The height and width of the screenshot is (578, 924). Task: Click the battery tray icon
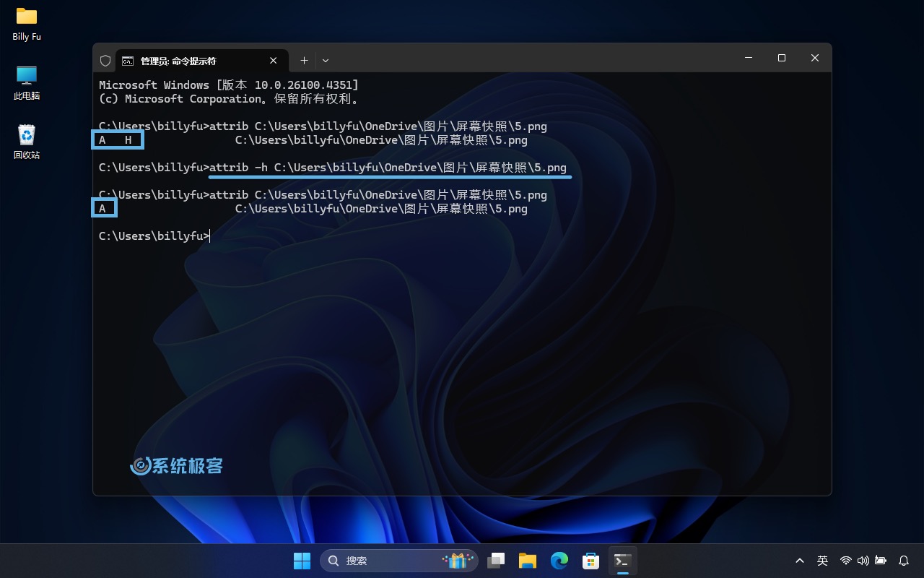(881, 561)
